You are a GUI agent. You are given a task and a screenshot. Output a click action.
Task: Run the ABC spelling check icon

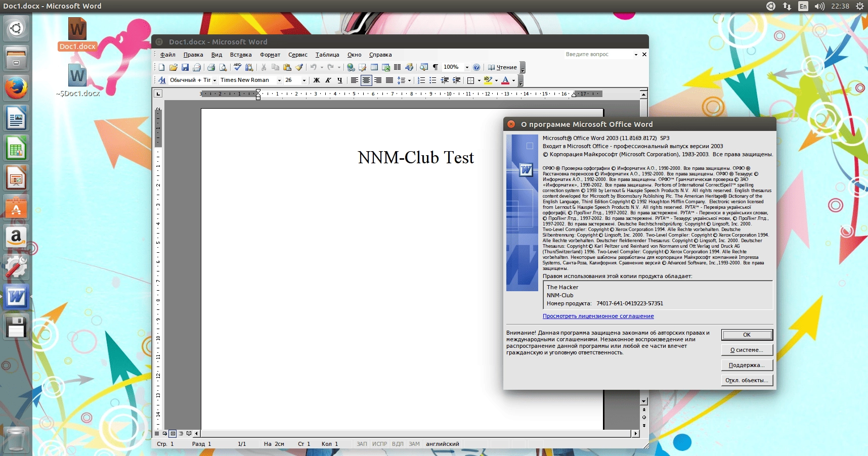coord(237,67)
